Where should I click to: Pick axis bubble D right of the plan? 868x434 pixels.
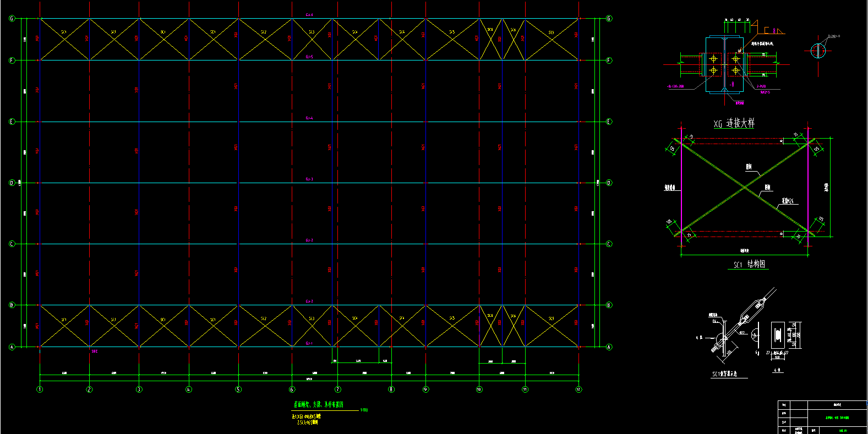click(x=609, y=183)
